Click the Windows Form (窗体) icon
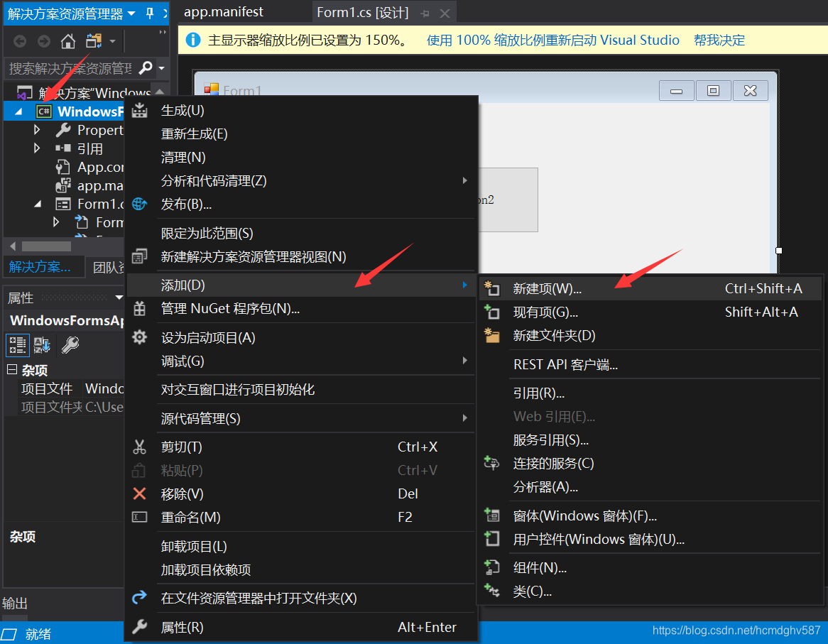 (491, 515)
